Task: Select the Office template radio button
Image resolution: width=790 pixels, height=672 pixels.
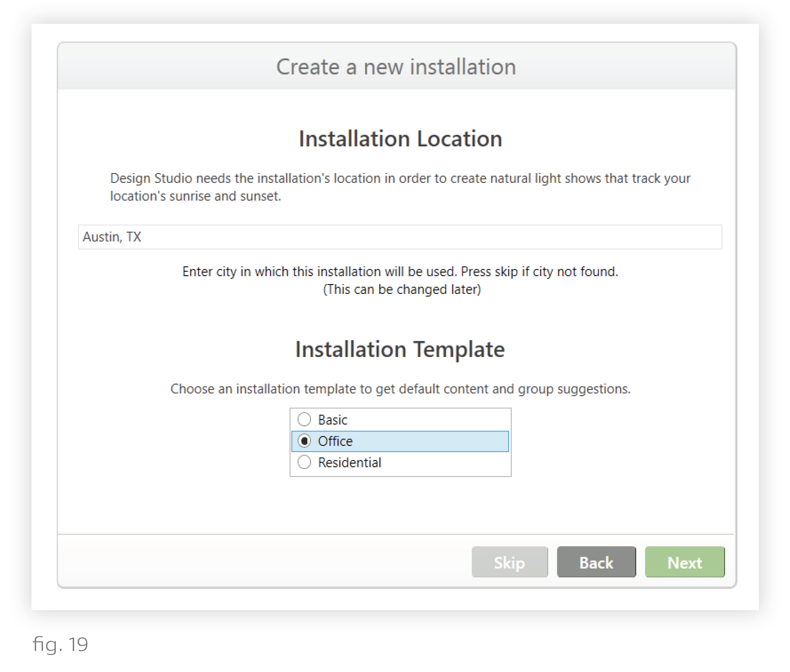Action: pos(304,441)
